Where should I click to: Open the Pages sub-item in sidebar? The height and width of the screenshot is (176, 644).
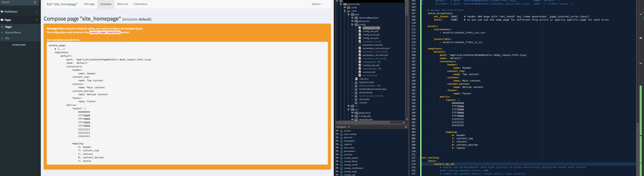point(8,27)
